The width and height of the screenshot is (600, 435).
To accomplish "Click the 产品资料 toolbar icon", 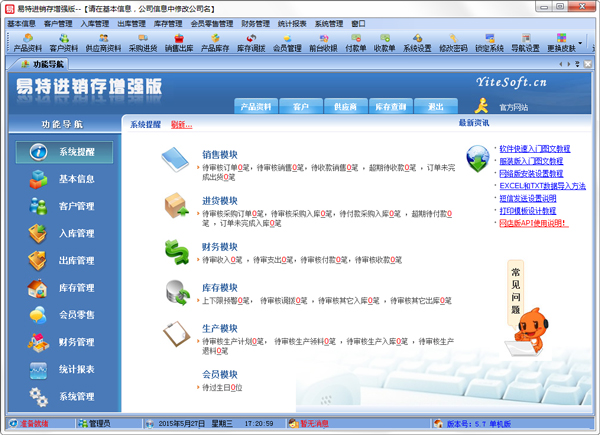I will click(x=27, y=42).
